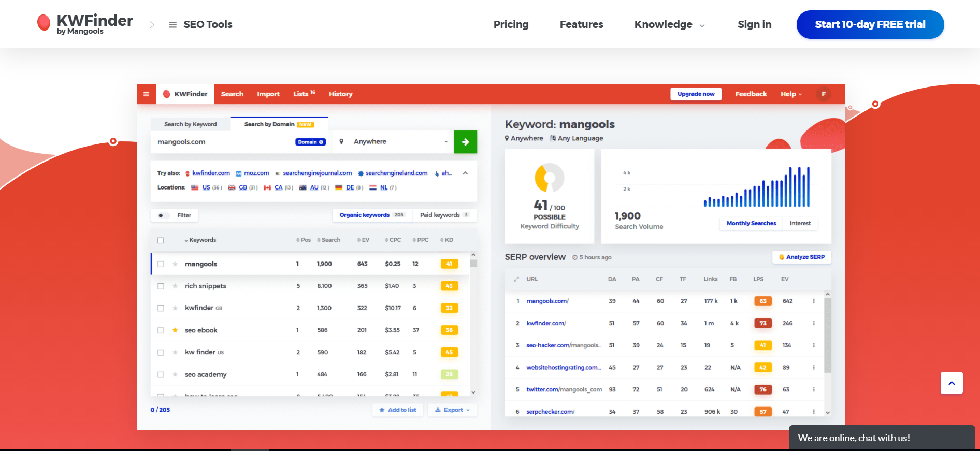Viewport: 980px width, 451px height.
Task: Try the searchengineland.com suggestion
Action: pos(396,173)
